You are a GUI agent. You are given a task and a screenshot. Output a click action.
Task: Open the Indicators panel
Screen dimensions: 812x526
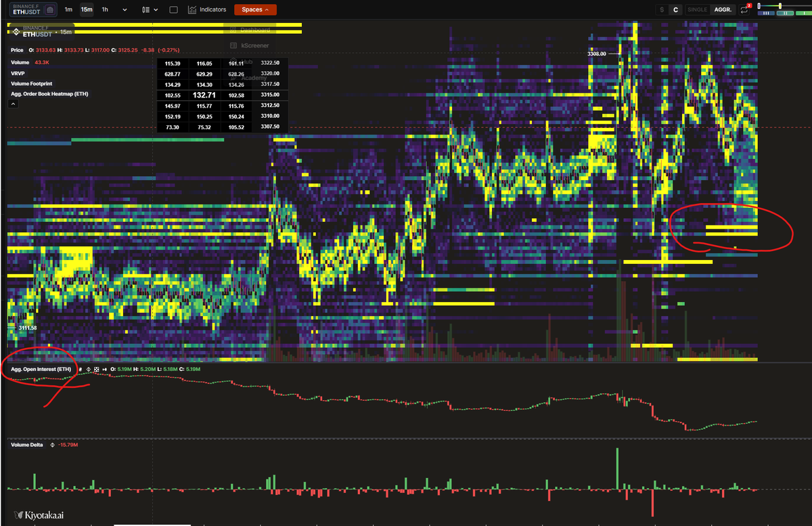[x=207, y=9]
